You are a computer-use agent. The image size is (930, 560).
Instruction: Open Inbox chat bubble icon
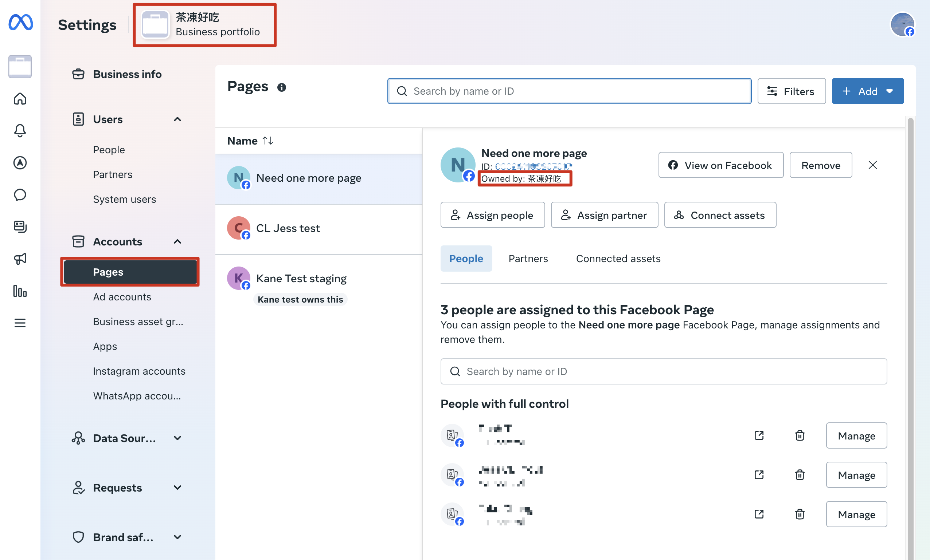click(20, 194)
